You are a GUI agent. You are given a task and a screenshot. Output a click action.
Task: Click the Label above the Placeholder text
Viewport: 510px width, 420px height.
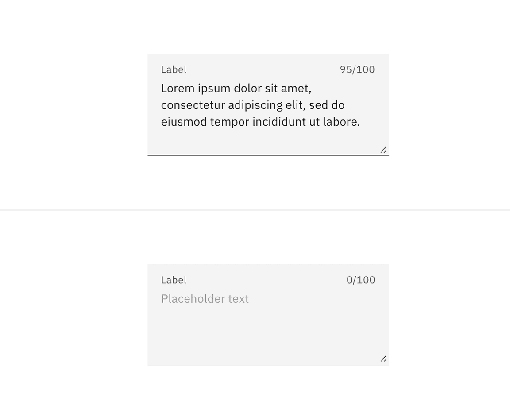(x=174, y=280)
